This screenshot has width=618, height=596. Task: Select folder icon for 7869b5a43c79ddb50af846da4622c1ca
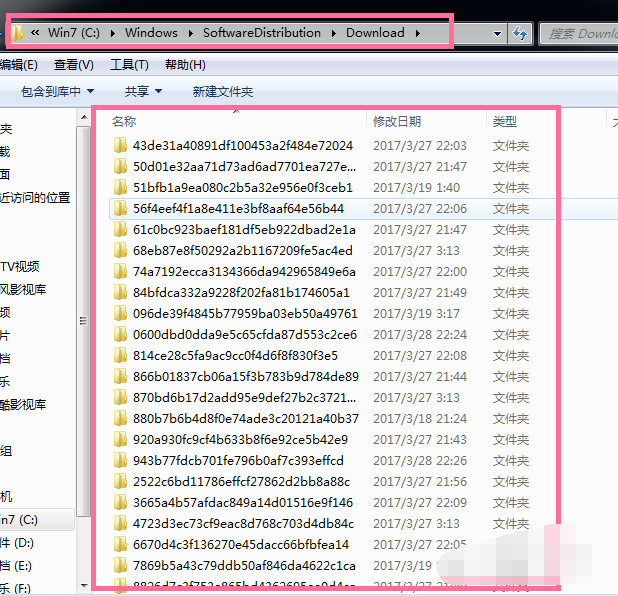pos(120,565)
